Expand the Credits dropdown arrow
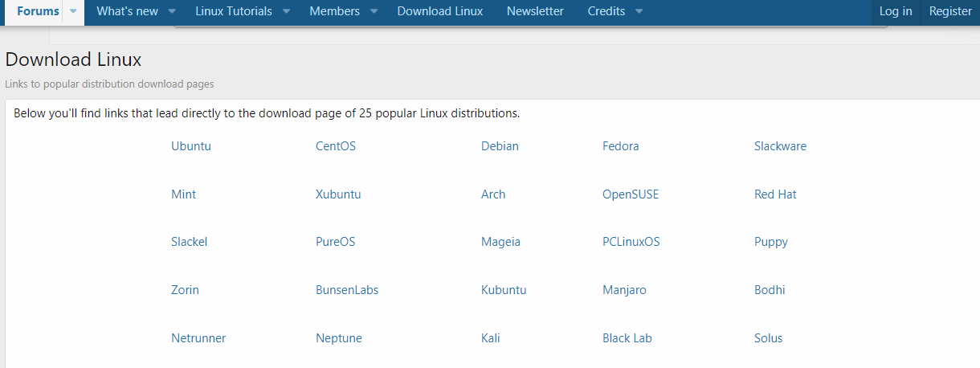This screenshot has height=368, width=980. [x=639, y=12]
